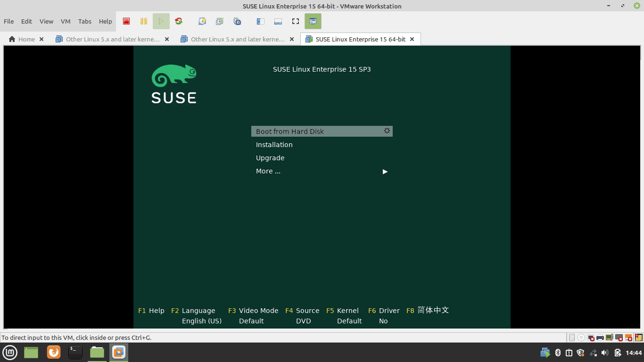Viewport: 644px width, 362px height.
Task: Launch the terminal from the taskbar
Action: tap(75, 352)
